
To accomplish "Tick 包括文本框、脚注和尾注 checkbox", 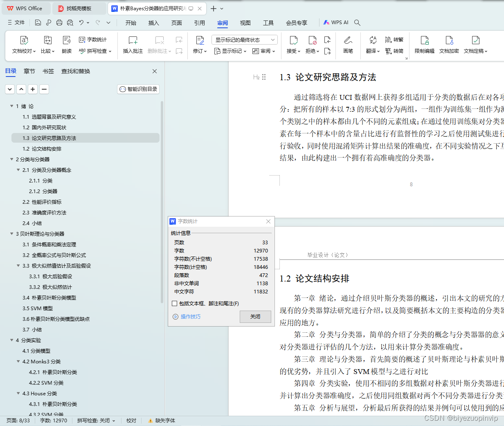I will [175, 304].
